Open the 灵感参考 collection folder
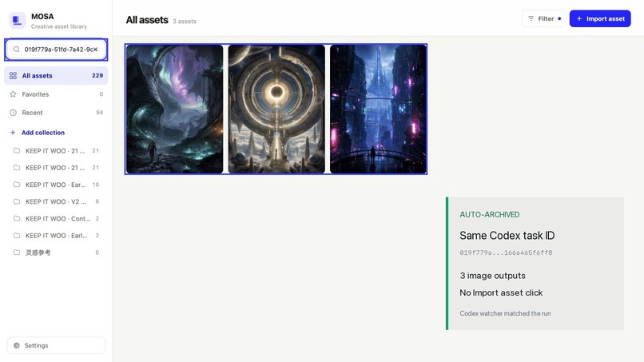644x362 pixels. pos(56,253)
